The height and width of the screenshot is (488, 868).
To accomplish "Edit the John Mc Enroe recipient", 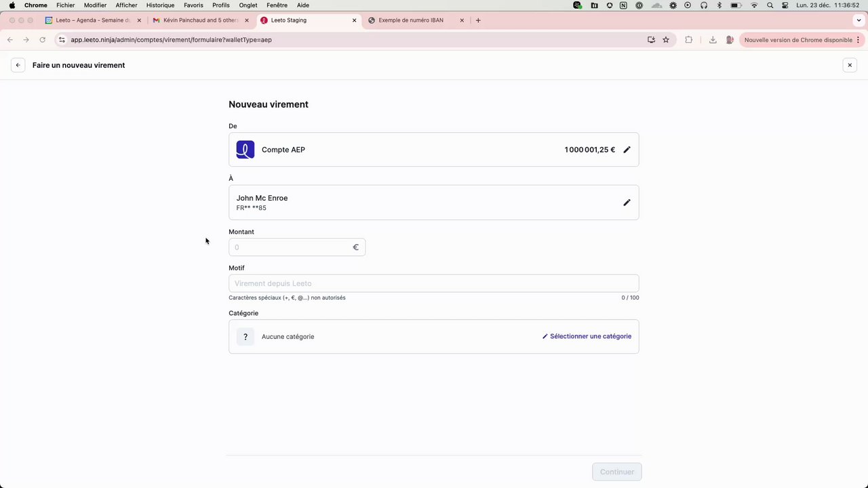I will [627, 203].
